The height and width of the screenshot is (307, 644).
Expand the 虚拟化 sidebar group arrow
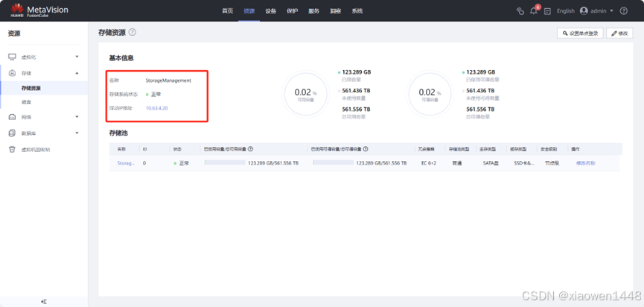click(x=77, y=57)
